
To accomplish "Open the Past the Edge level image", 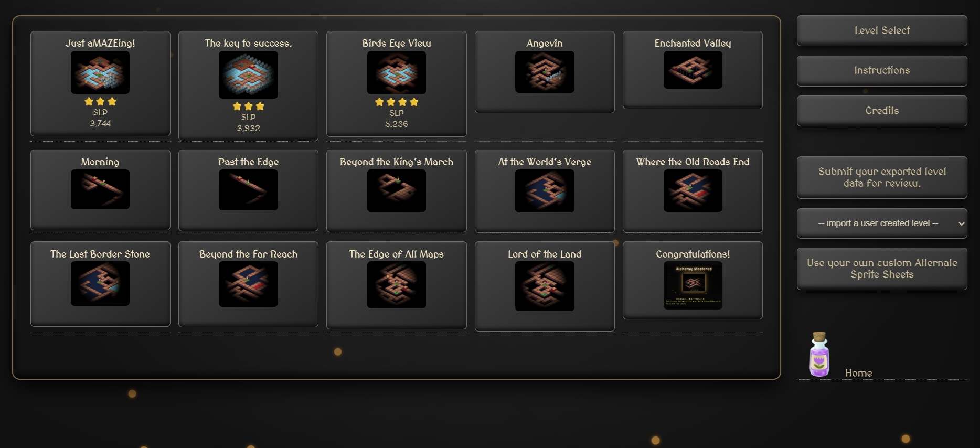I will pos(248,190).
